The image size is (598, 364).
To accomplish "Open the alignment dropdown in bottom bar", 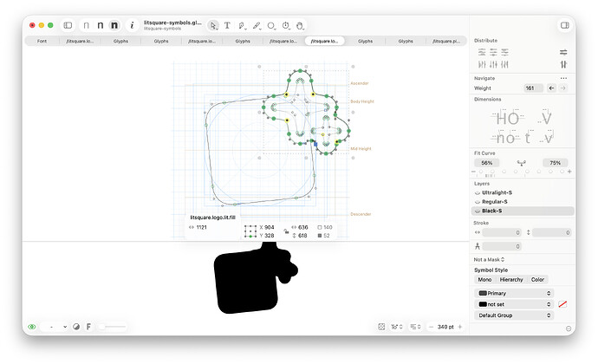I will [415, 327].
